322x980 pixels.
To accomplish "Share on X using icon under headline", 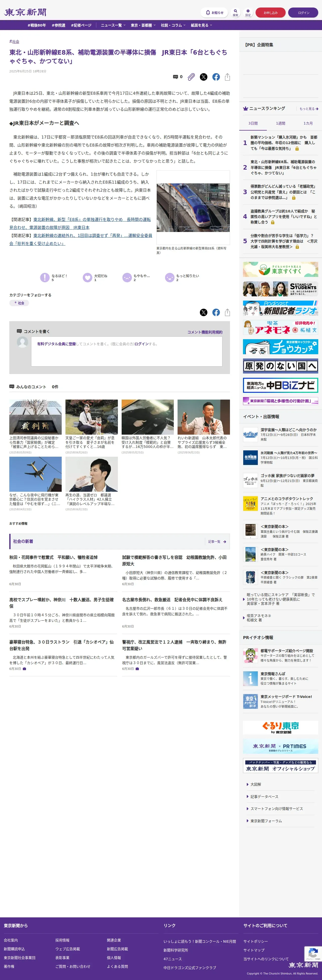I will pyautogui.click(x=204, y=77).
